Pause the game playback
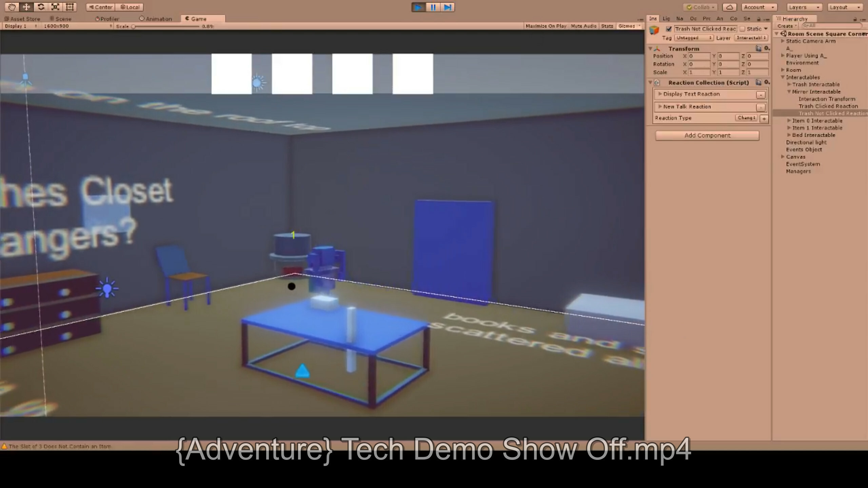The width and height of the screenshot is (868, 488). pyautogui.click(x=433, y=7)
